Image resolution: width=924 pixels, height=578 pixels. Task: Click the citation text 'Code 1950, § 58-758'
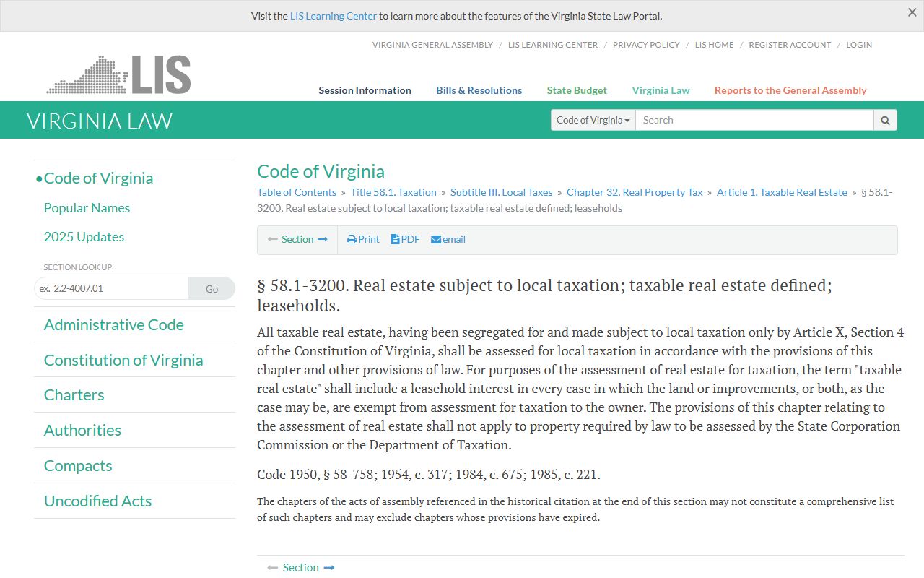tap(315, 475)
